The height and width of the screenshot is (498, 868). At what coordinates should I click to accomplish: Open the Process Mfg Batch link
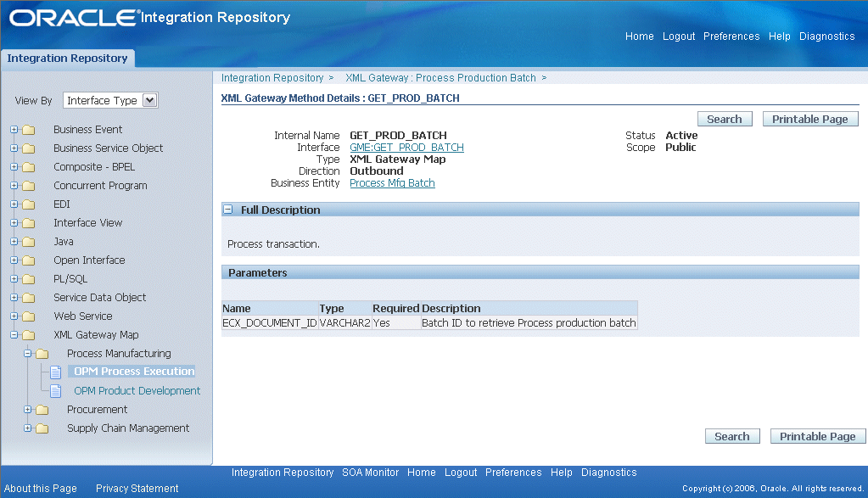[393, 183]
